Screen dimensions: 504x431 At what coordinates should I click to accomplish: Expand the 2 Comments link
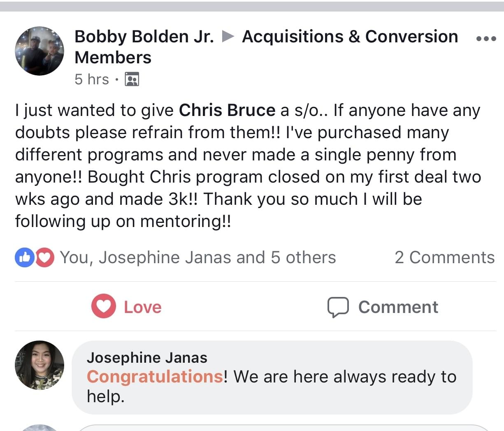444,257
